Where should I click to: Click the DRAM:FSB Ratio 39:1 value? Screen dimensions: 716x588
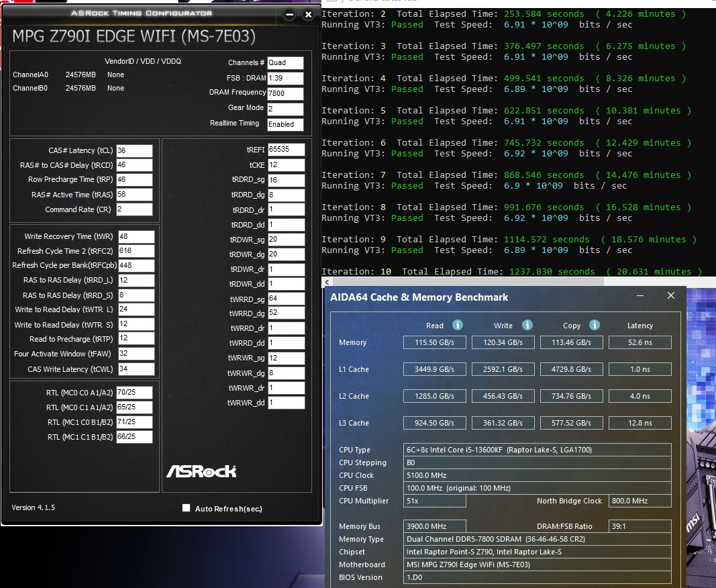(x=640, y=526)
